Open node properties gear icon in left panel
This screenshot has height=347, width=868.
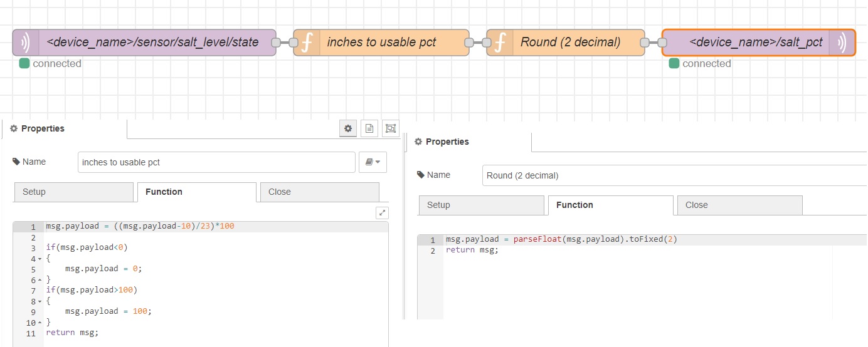(348, 128)
